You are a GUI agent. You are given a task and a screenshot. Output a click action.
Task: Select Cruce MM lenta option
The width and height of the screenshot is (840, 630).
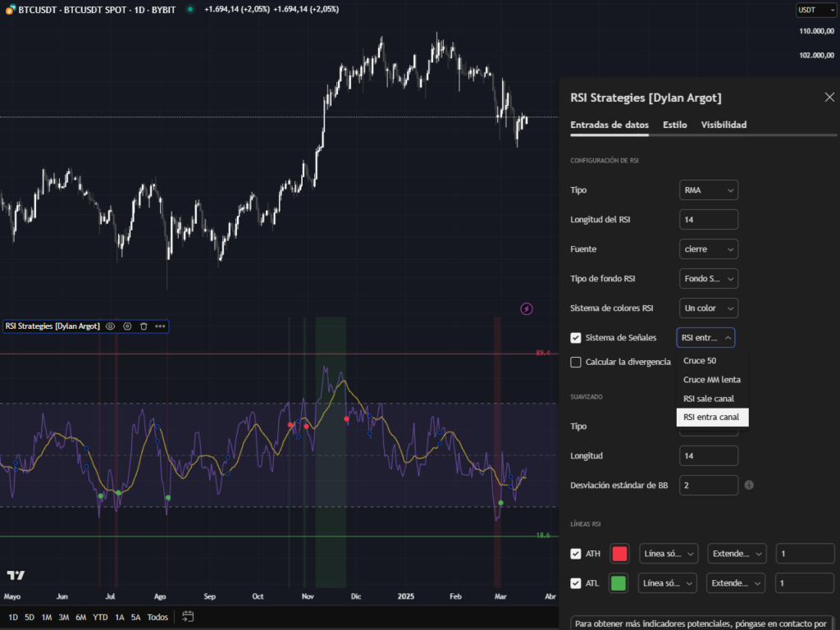click(x=712, y=379)
